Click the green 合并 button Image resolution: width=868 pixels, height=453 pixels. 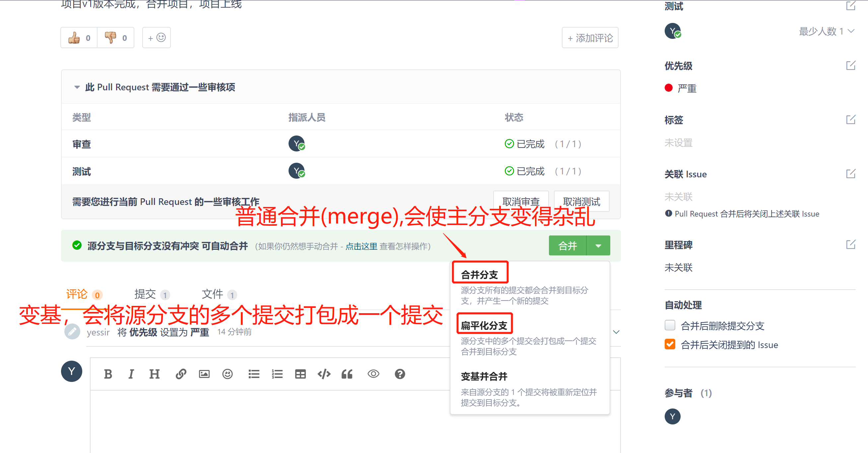pyautogui.click(x=568, y=245)
